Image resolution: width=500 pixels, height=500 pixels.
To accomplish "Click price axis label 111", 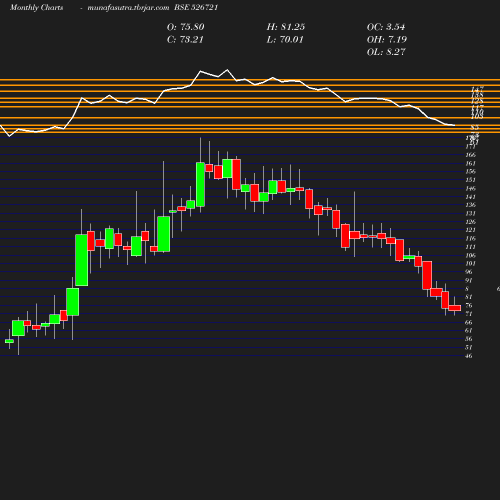I will tap(470, 247).
